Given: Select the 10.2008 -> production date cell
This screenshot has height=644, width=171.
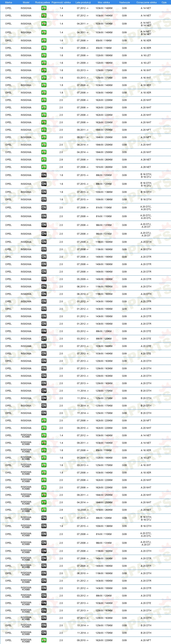Looking at the screenshot, I should coord(83,510).
